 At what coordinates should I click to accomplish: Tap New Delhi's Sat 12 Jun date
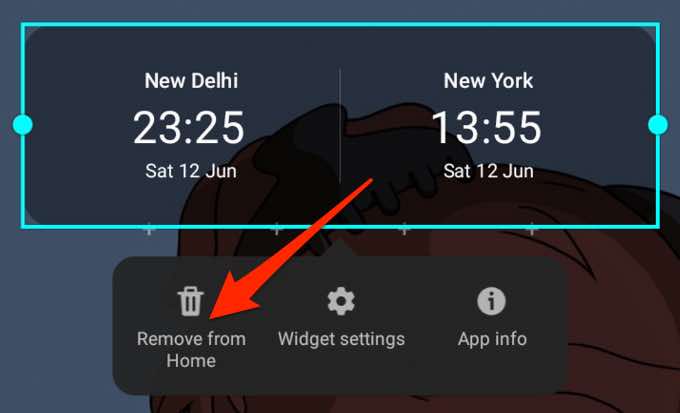[x=191, y=171]
